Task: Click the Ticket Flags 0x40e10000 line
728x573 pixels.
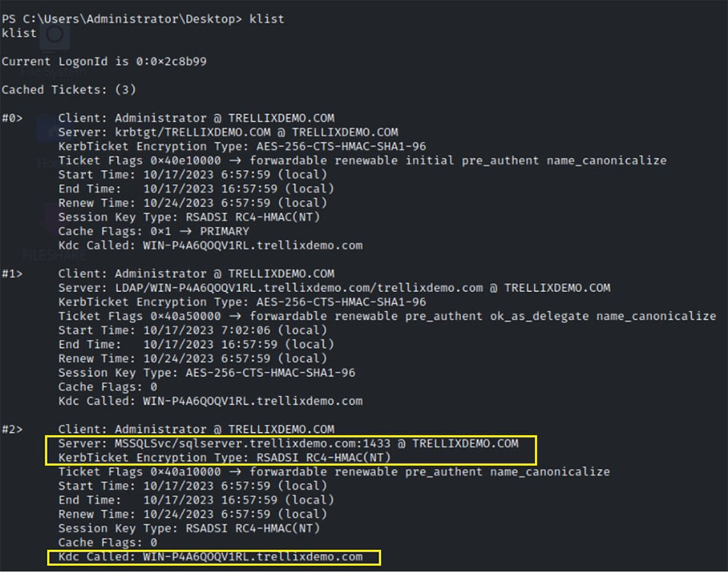Action: tap(362, 161)
